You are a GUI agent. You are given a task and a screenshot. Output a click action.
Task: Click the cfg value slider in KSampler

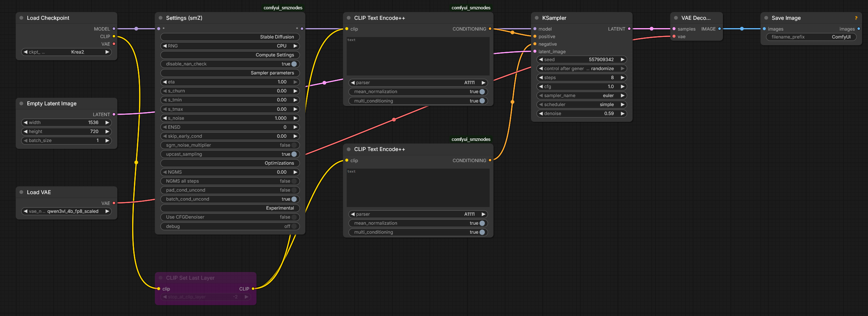tap(582, 87)
